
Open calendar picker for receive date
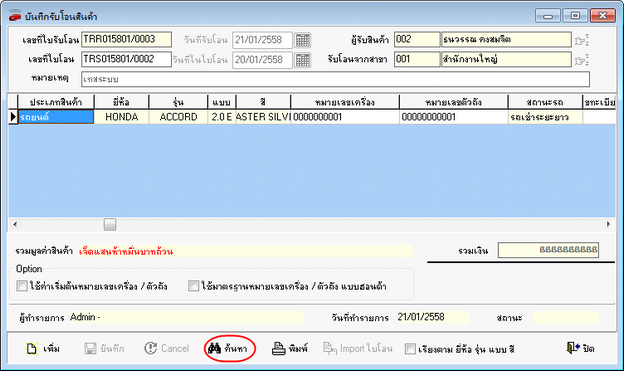coord(302,40)
